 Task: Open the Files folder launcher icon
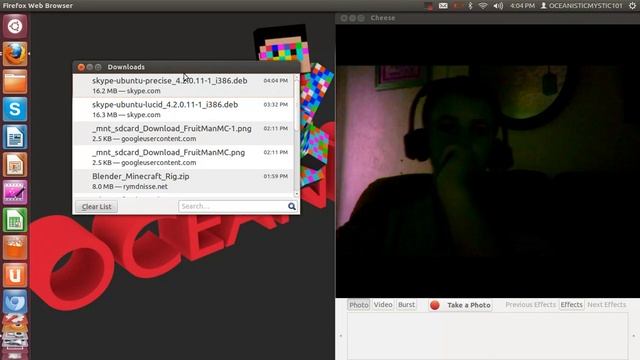15,82
